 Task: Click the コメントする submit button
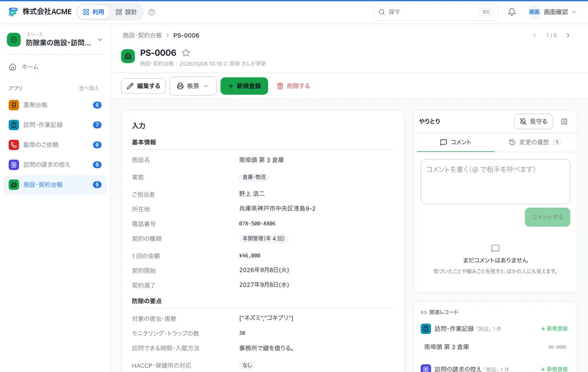(547, 217)
